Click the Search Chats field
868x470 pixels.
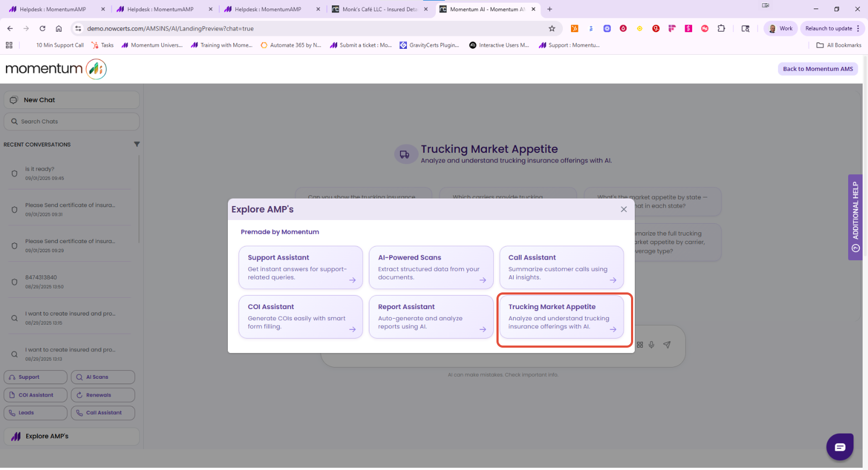click(72, 121)
